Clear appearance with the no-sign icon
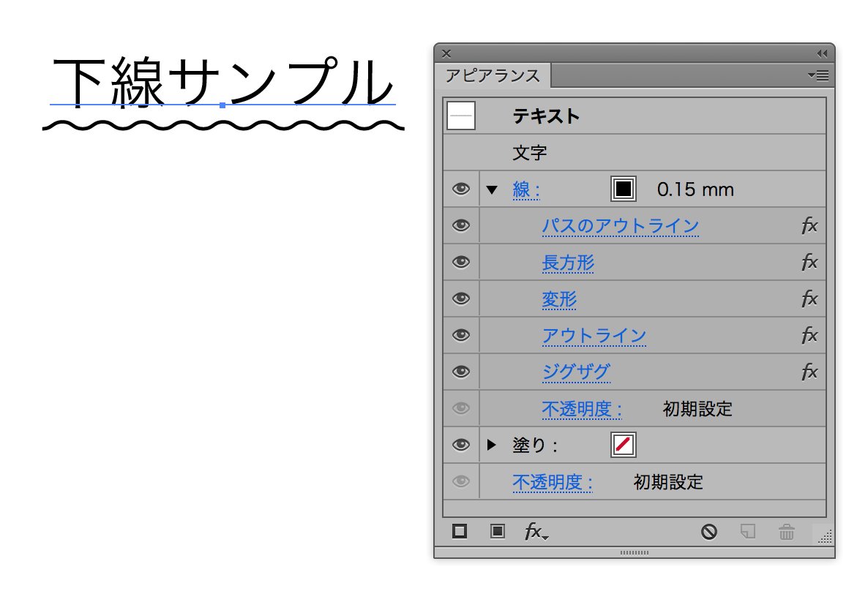Screen dimensions: 868x594 coord(709,532)
